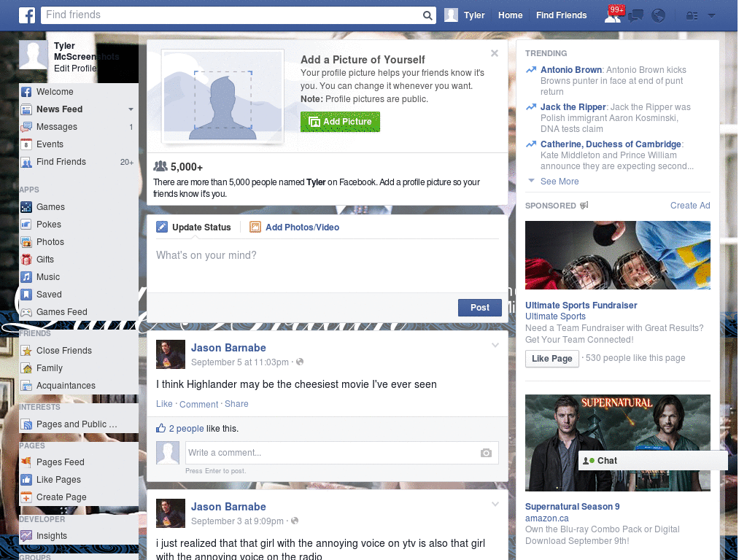
Task: Open Close Friends star list
Action: pyautogui.click(x=79, y=351)
